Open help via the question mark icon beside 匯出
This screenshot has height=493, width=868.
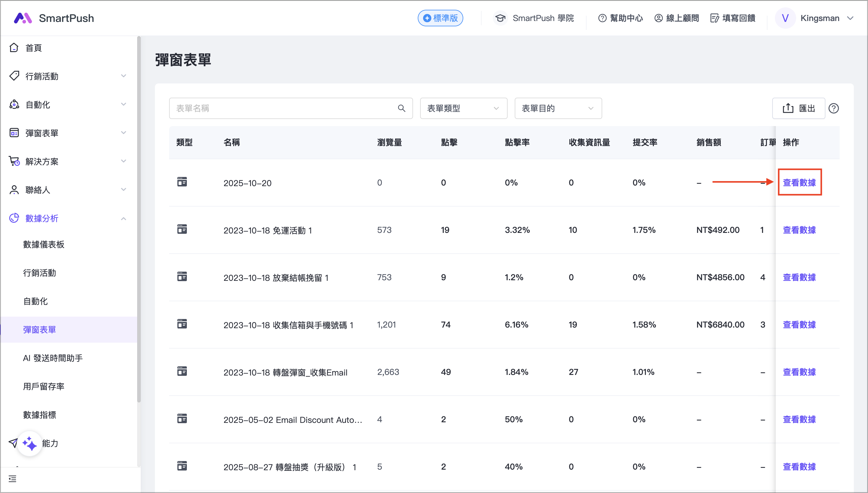point(834,108)
